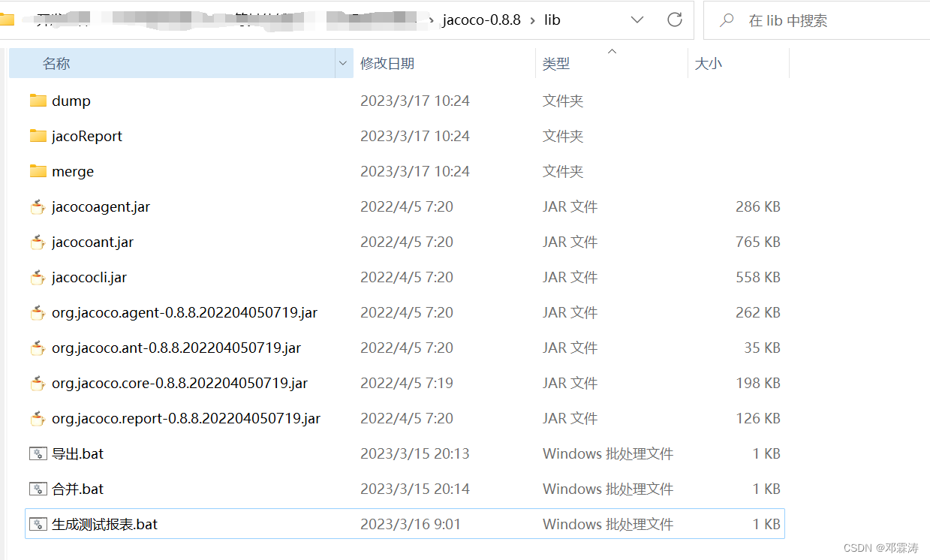930x560 pixels.
Task: Click the org.jacoco.agent jar file icon
Action: coord(38,312)
